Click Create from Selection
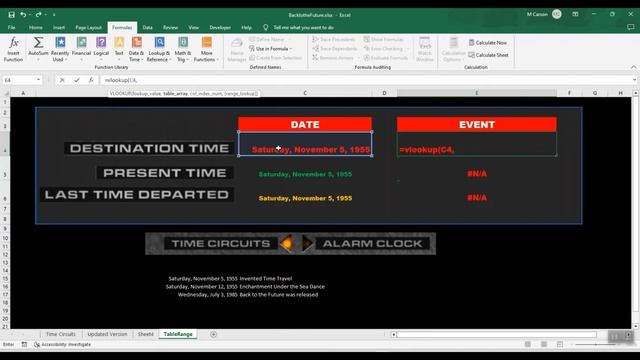 coord(275,58)
